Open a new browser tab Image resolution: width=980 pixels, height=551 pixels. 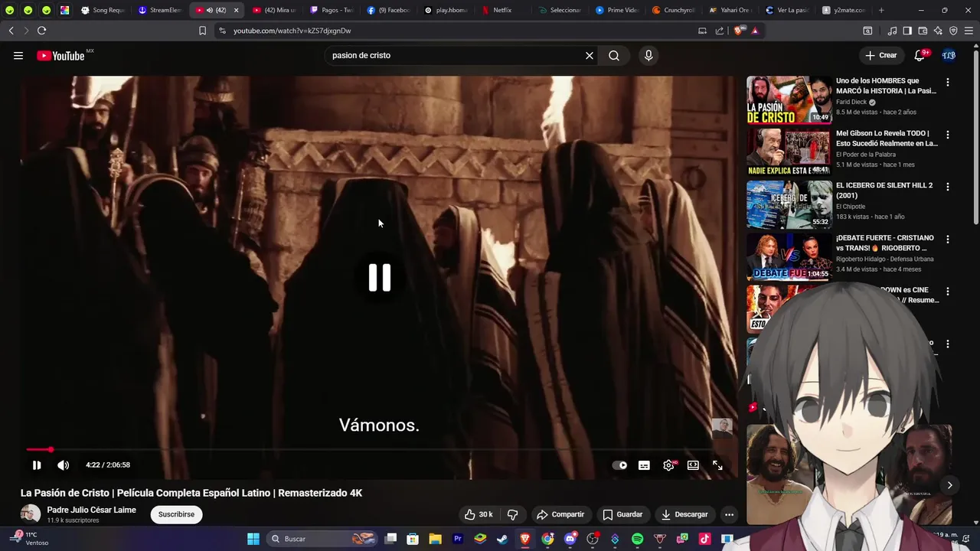[x=881, y=10]
